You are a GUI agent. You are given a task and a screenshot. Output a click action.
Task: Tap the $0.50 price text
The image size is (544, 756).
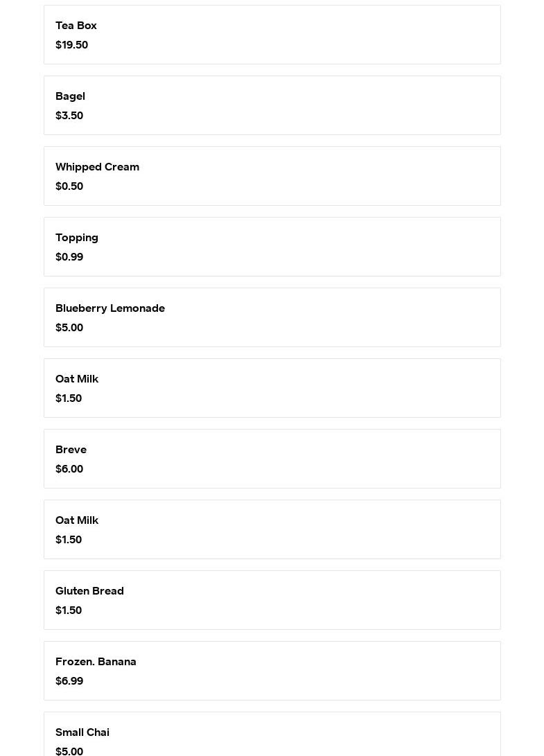pyautogui.click(x=69, y=186)
